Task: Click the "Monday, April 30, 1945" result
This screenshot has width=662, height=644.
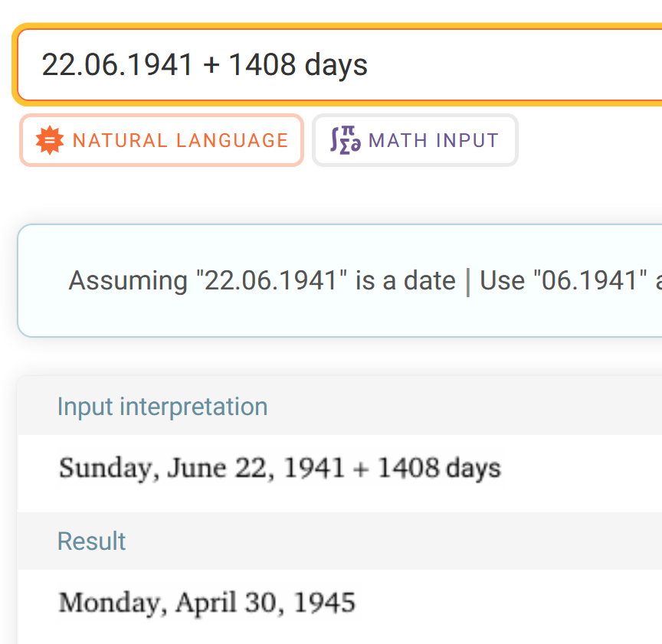Action: [207, 603]
